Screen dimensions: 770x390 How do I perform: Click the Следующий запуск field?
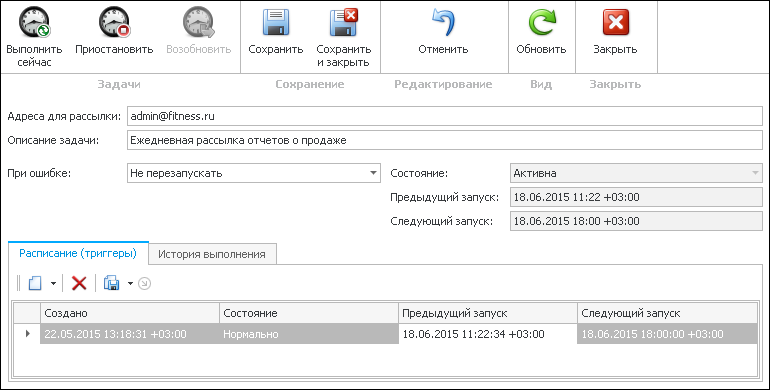[636, 221]
